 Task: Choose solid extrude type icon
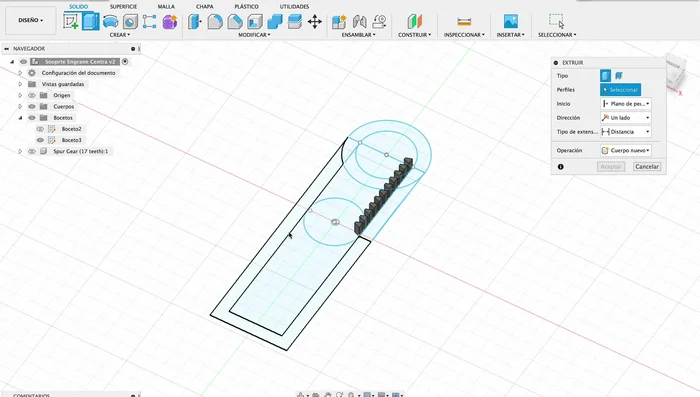[x=605, y=75]
